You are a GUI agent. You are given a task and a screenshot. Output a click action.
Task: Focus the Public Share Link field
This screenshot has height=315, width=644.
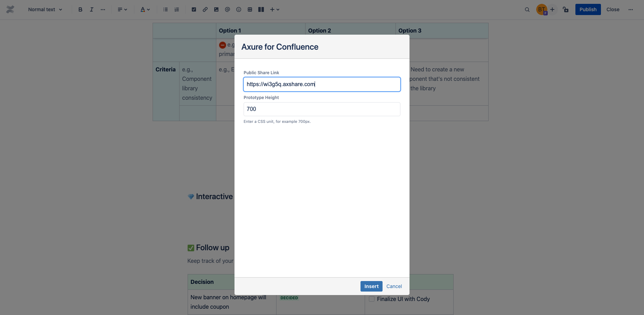click(x=322, y=84)
